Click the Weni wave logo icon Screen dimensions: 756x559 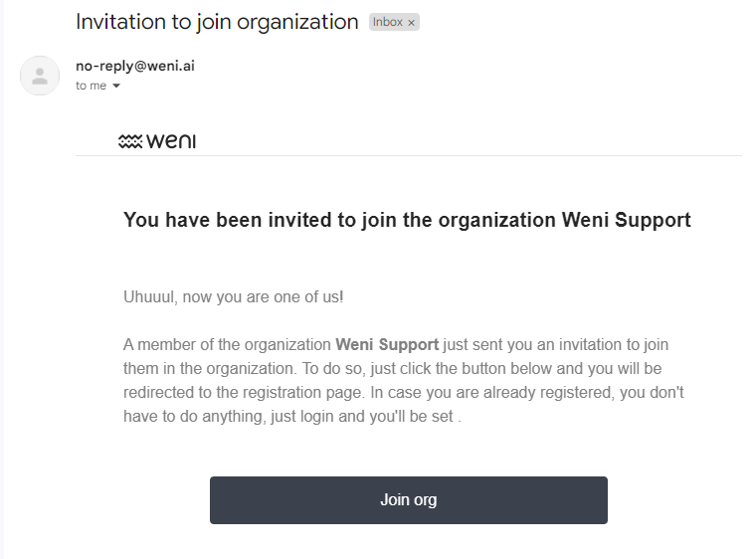click(x=130, y=141)
